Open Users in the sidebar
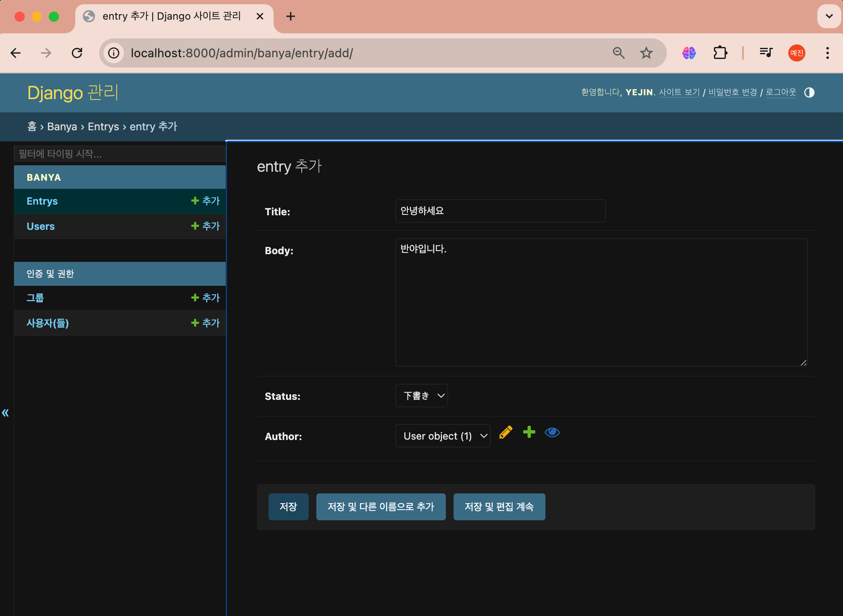Screen dimensions: 843x616 (x=41, y=226)
